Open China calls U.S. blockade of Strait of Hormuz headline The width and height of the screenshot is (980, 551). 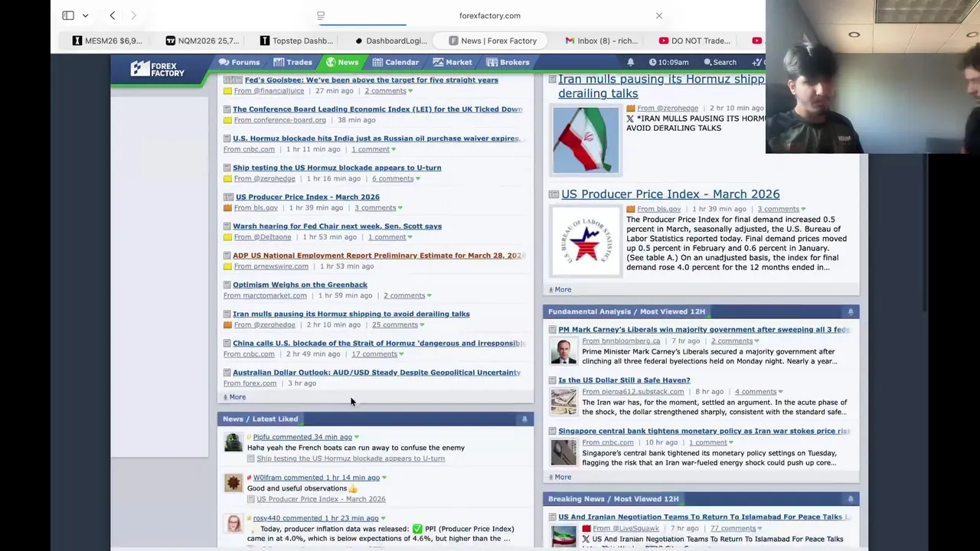click(379, 344)
